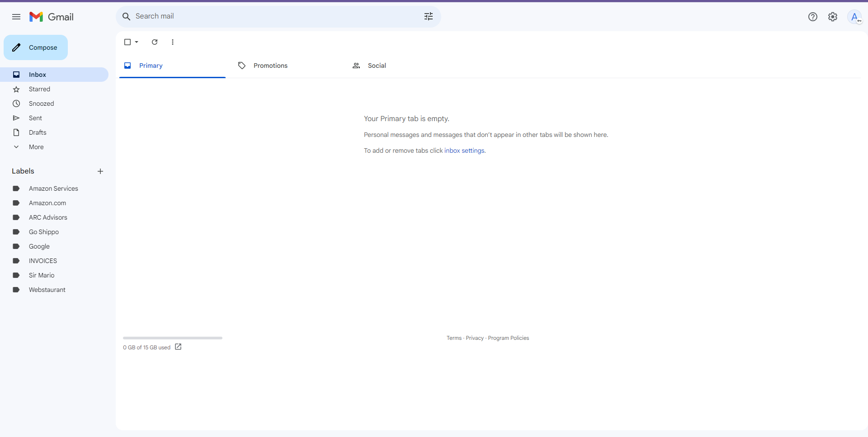868x437 pixels.
Task: Open the Privacy link
Action: tap(475, 338)
